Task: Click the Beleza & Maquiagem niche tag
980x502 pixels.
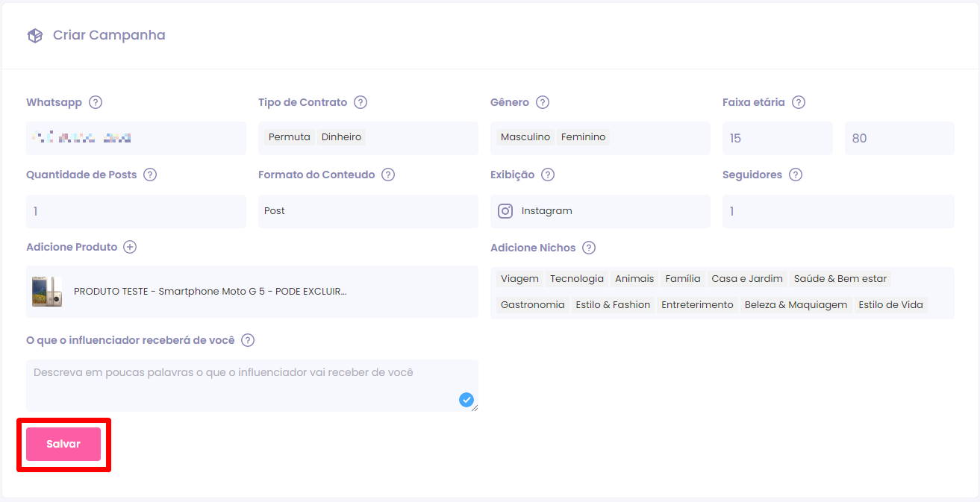Action: coord(796,305)
